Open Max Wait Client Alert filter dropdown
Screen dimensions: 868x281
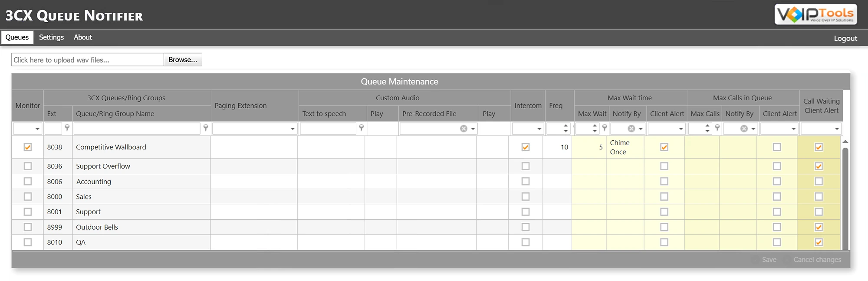[681, 129]
